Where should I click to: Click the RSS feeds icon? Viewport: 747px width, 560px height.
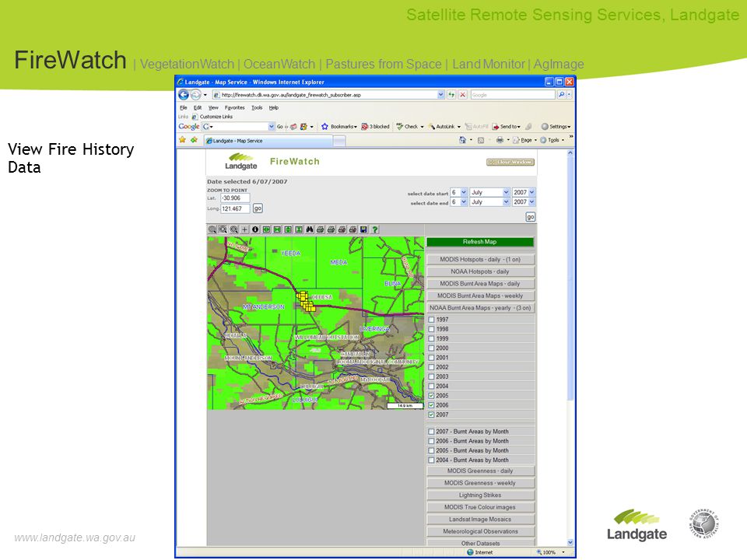click(481, 140)
